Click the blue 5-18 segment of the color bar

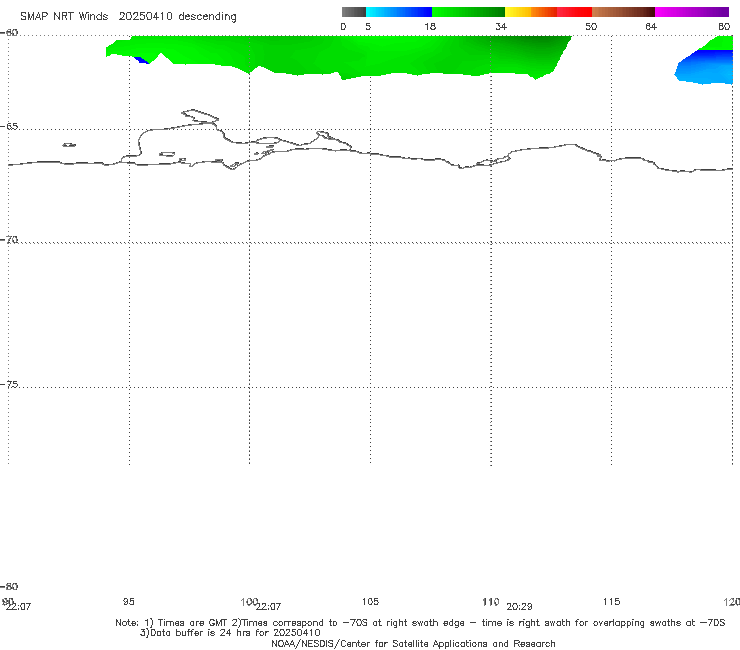click(x=399, y=12)
